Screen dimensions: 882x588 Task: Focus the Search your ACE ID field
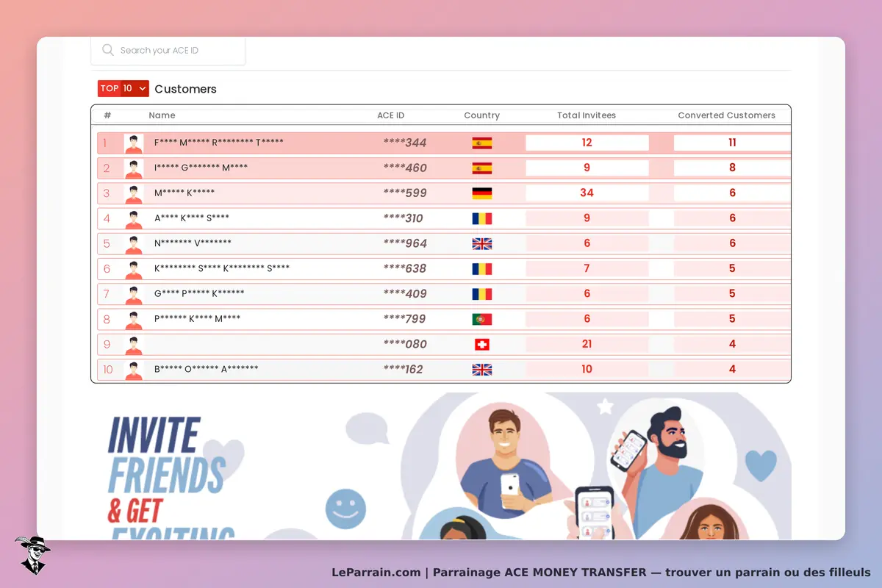168,50
